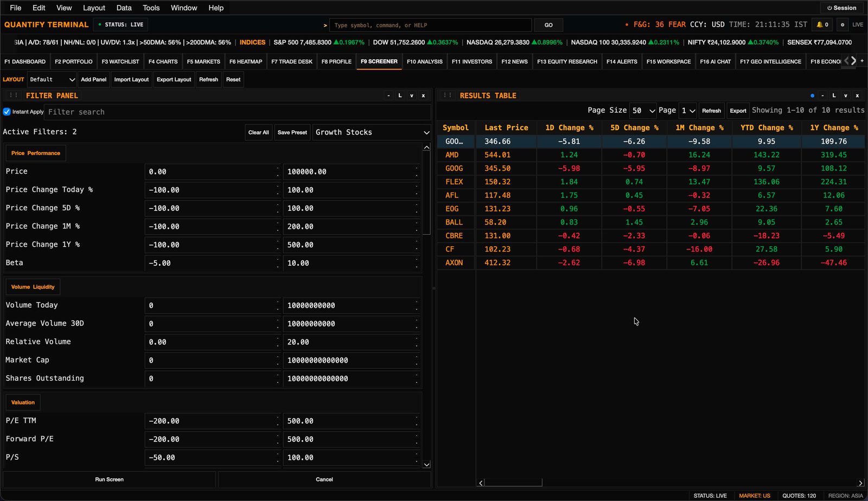This screenshot has width=868, height=501.
Task: Select the AXON row symbol
Action: [454, 263]
